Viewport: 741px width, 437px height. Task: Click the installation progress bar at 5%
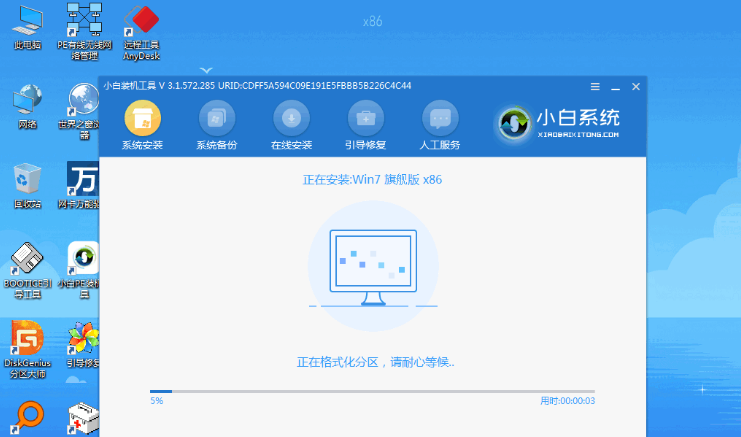click(x=371, y=391)
